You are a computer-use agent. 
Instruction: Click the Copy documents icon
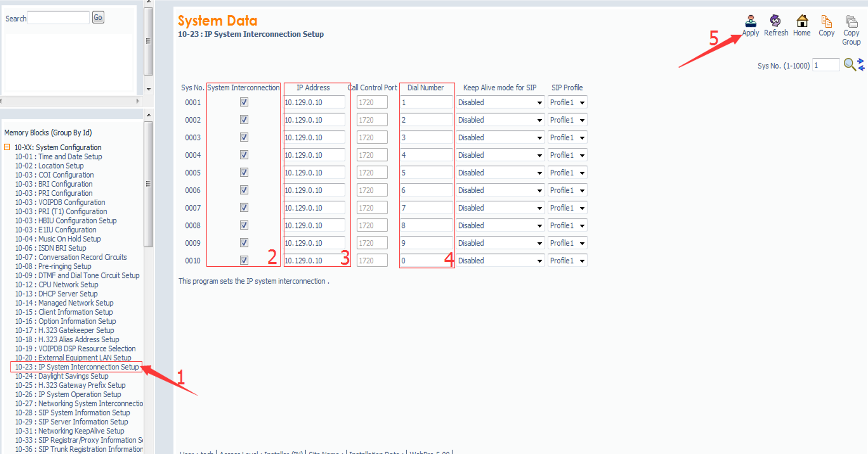click(826, 21)
